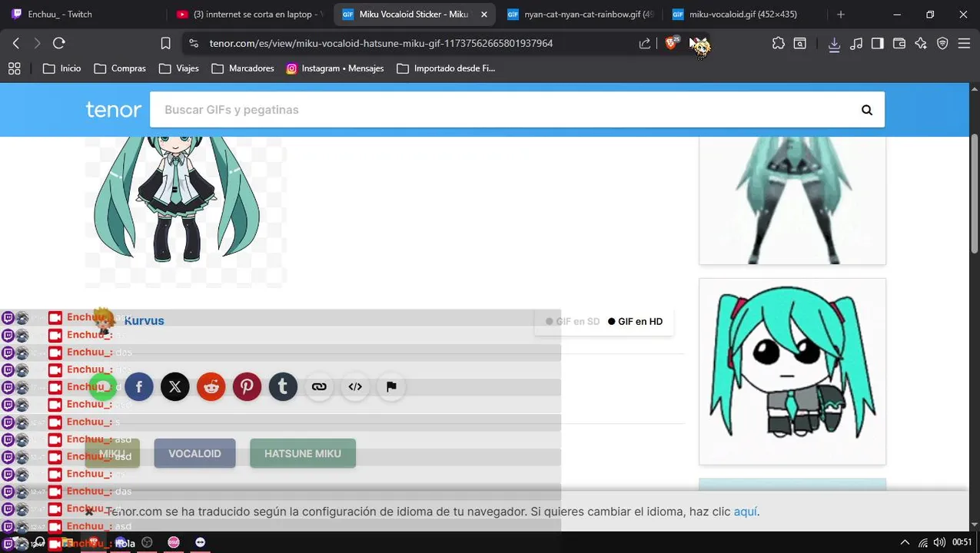Dismiss the translation notice banner
The image size is (980, 553).
pos(89,512)
